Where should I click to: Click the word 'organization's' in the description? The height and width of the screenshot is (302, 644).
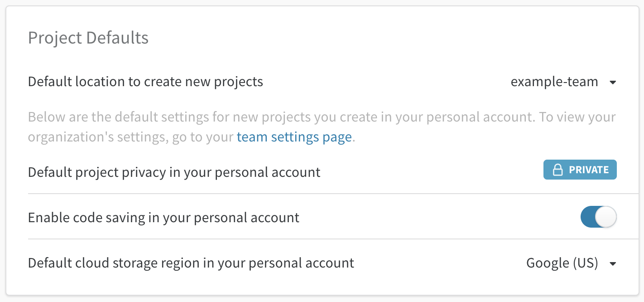click(64, 137)
